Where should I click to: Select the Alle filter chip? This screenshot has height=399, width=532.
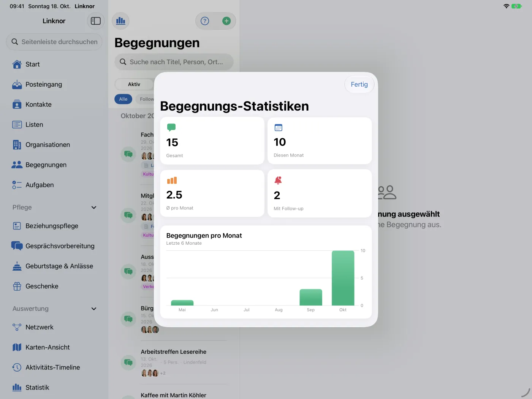click(123, 99)
